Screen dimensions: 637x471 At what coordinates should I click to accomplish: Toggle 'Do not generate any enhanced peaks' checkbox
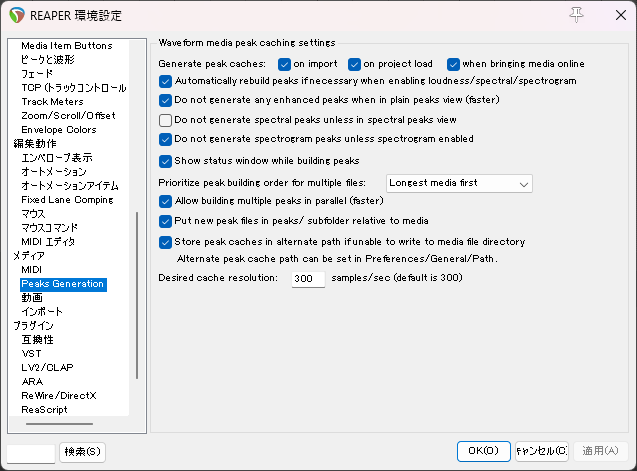pos(165,100)
